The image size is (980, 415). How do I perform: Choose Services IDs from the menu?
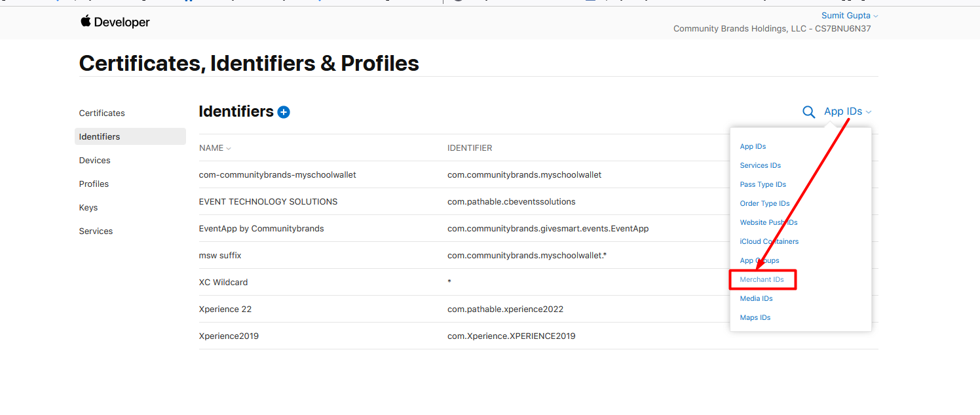tap(760, 166)
